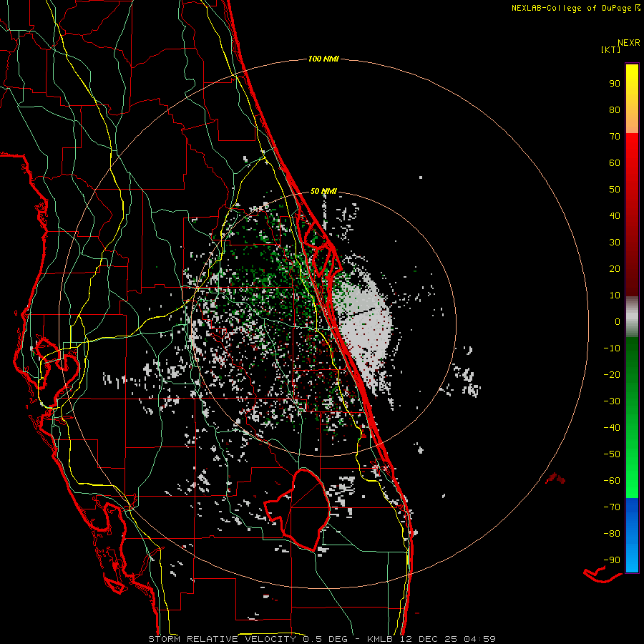Click the -50 value on the velocity scale
This screenshot has width=644, height=644.
[612, 454]
